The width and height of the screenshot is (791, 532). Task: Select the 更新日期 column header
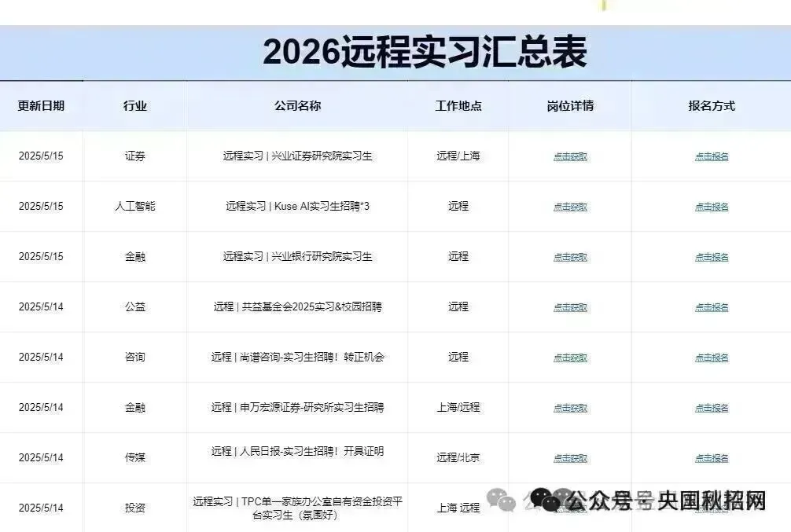pos(41,106)
